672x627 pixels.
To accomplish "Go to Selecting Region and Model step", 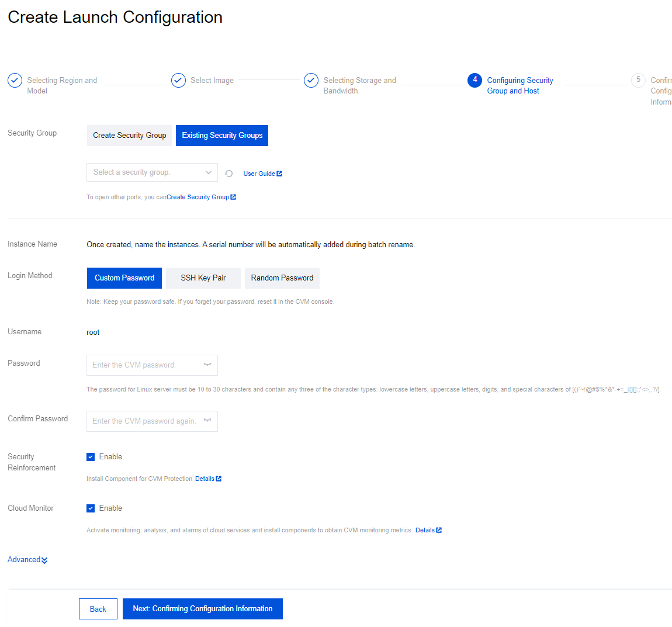I will click(x=62, y=85).
